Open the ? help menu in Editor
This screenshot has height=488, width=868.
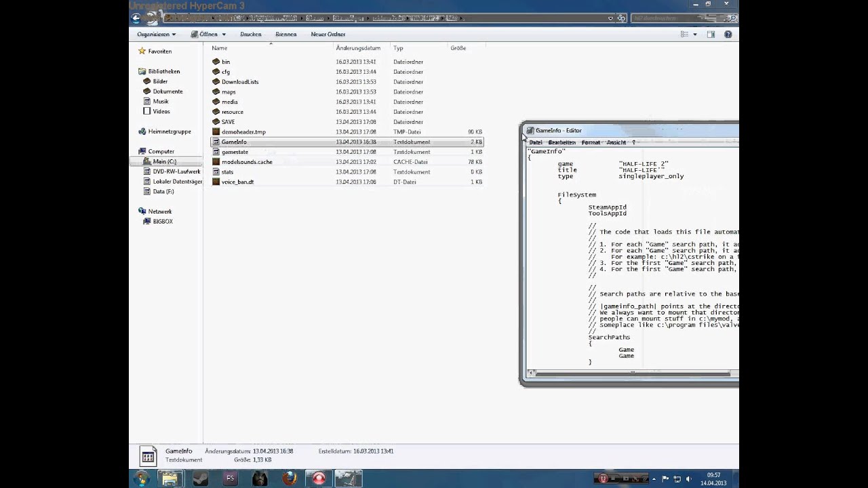tap(633, 142)
